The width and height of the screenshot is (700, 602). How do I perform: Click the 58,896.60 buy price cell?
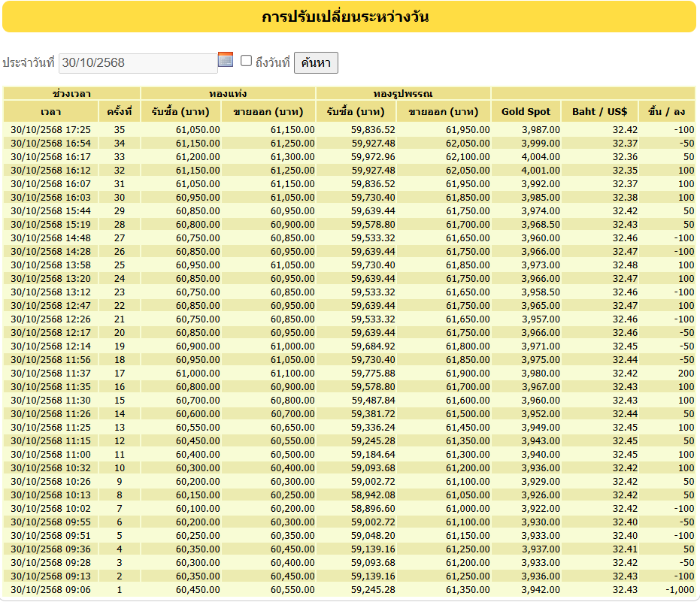[373, 509]
